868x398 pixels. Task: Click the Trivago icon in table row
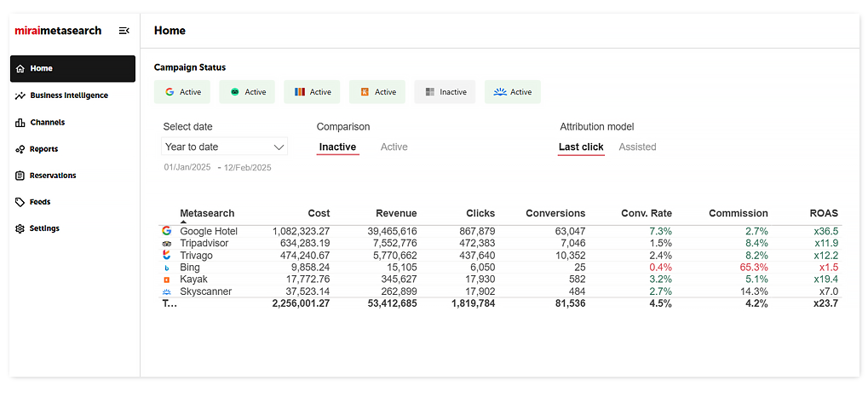click(x=167, y=255)
